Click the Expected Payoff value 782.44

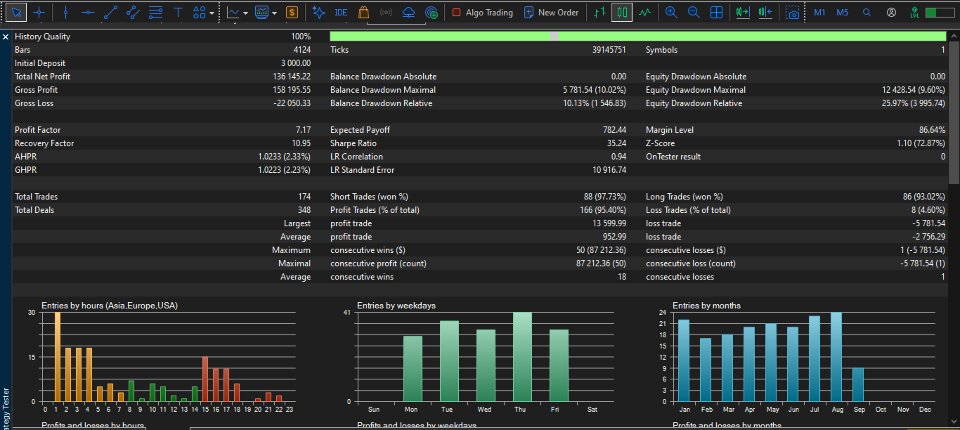click(x=615, y=130)
